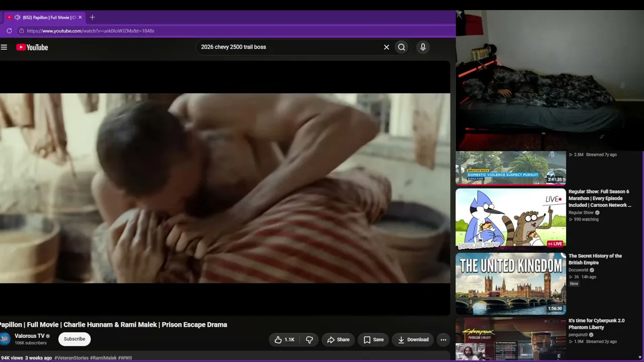Select the Papillon Full Movie browser tab

coord(44,17)
